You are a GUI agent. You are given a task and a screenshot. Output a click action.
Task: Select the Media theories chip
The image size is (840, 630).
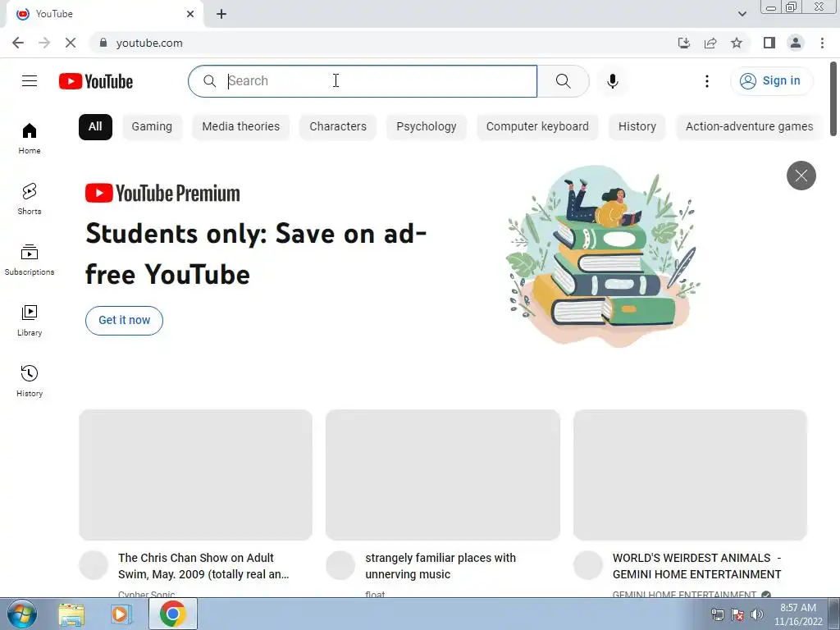pyautogui.click(x=241, y=127)
